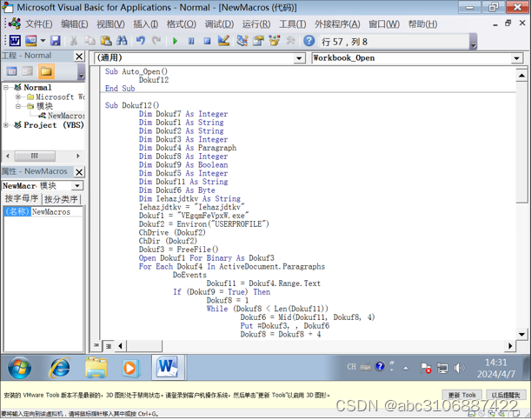Viewport: 531px width, 420px height.
Task: Toggle Procedure View button
Action: click(96, 345)
